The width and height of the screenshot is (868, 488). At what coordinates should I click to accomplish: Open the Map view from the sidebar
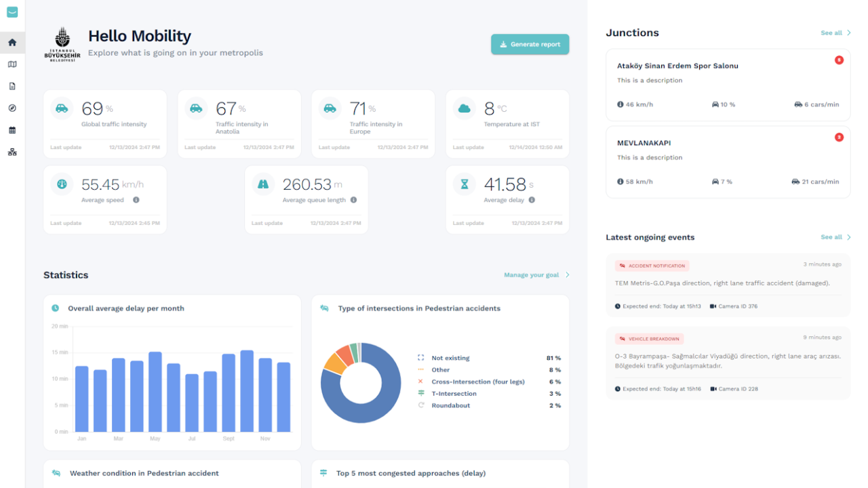pyautogui.click(x=12, y=64)
